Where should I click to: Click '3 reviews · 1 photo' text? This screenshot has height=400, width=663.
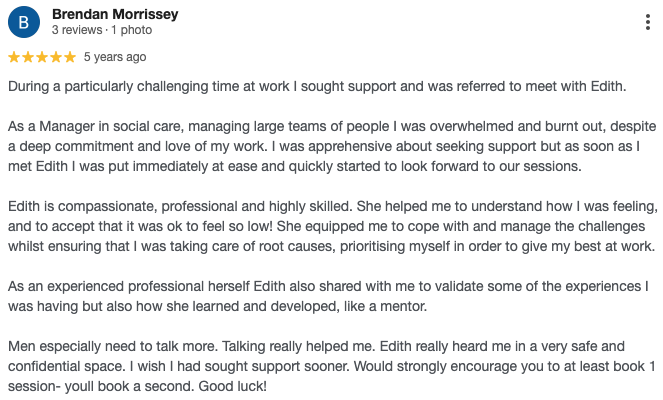(x=99, y=31)
